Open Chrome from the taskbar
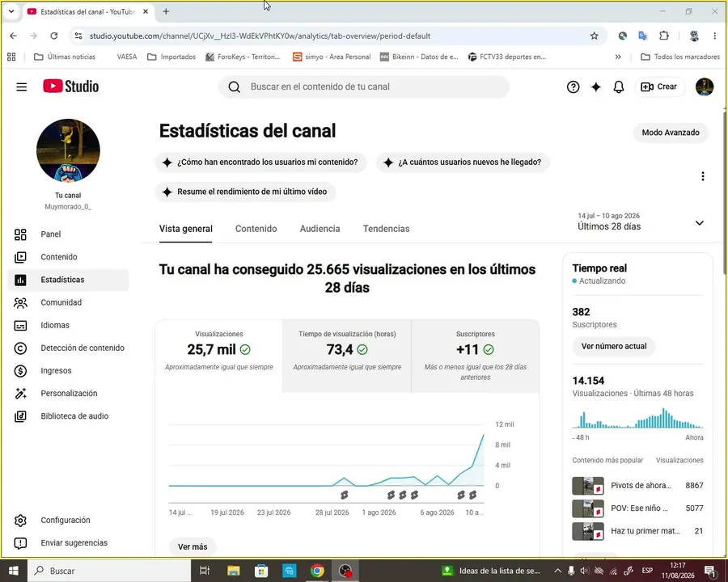This screenshot has width=728, height=582. pos(317,571)
